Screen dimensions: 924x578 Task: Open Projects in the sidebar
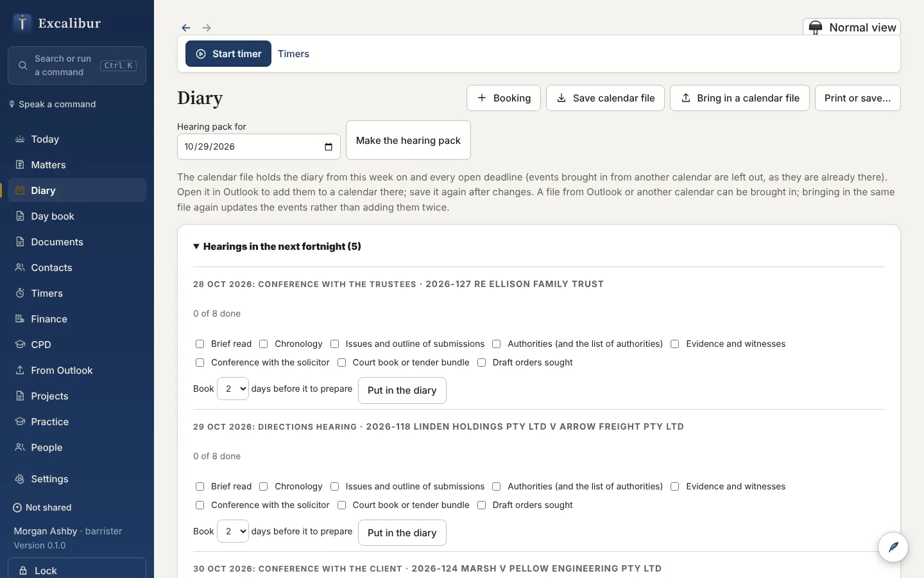77,396
